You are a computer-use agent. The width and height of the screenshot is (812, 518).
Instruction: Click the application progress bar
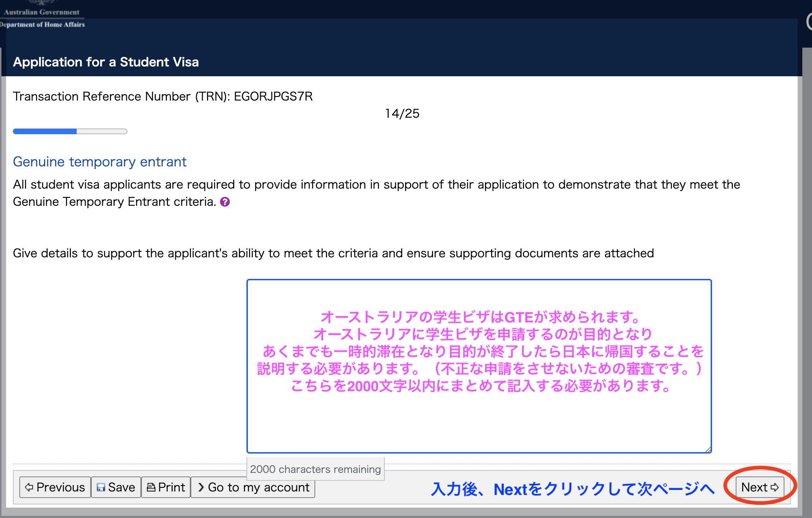pyautogui.click(x=70, y=131)
